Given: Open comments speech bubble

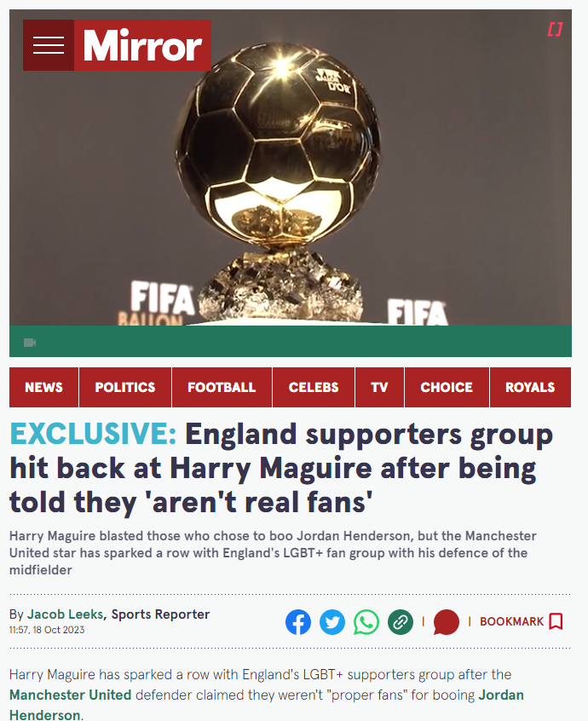Looking at the screenshot, I should (x=446, y=622).
